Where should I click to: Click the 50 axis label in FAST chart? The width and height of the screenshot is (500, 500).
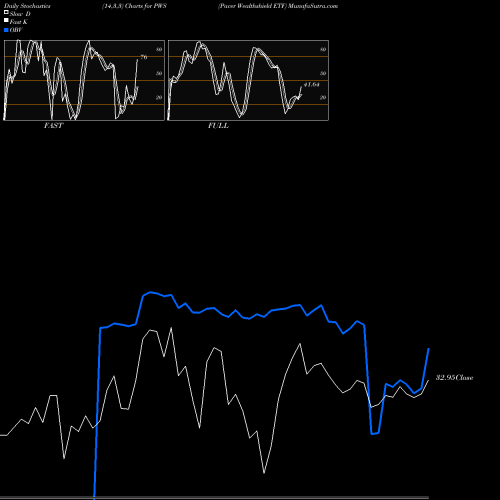[159, 73]
